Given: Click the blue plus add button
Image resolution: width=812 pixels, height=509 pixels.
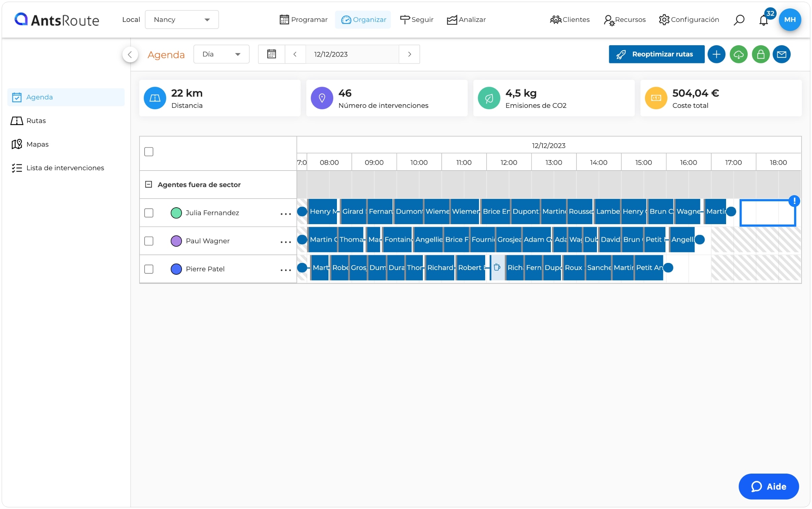Looking at the screenshot, I should [716, 54].
